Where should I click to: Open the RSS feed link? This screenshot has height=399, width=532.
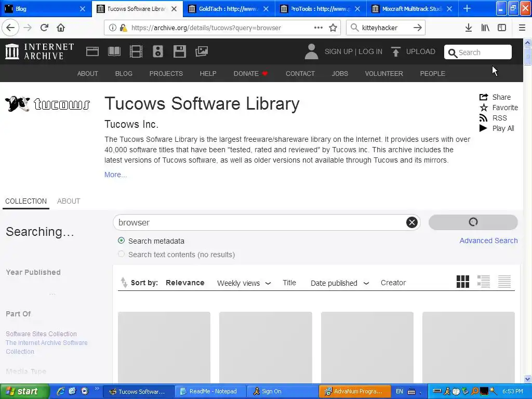[493, 118]
